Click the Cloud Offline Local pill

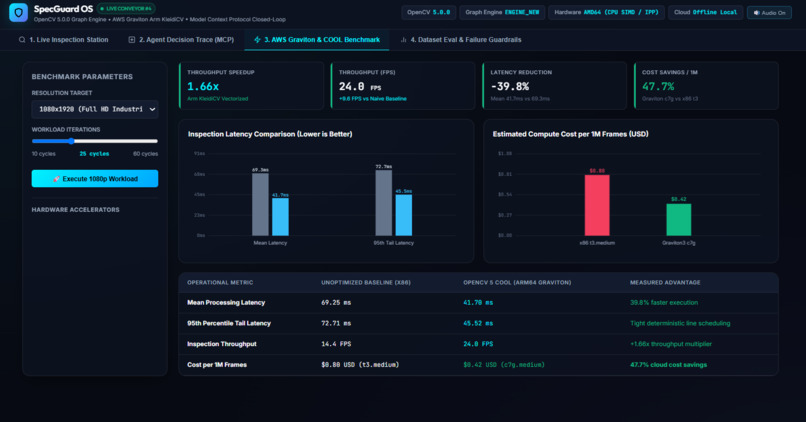coord(705,12)
